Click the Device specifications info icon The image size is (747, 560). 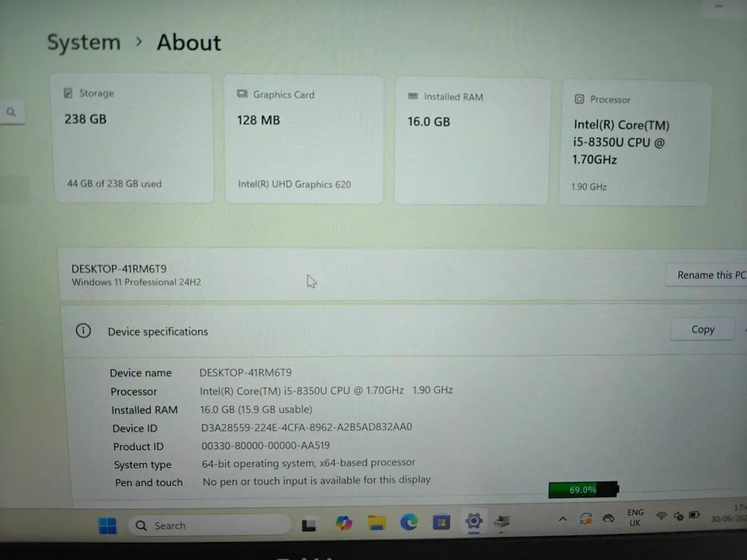(83, 330)
